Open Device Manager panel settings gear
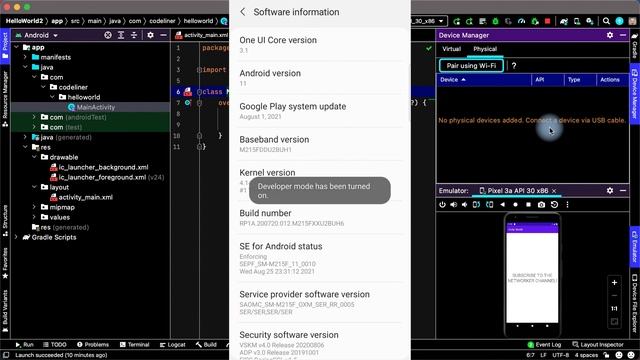The height and width of the screenshot is (360, 640). [610, 35]
